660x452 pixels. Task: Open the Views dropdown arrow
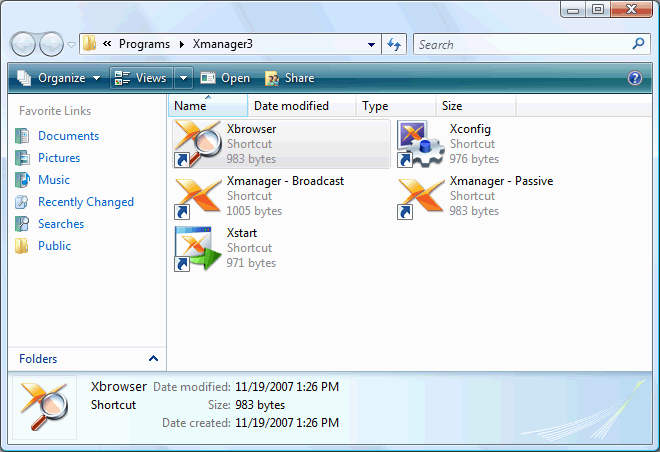click(184, 78)
